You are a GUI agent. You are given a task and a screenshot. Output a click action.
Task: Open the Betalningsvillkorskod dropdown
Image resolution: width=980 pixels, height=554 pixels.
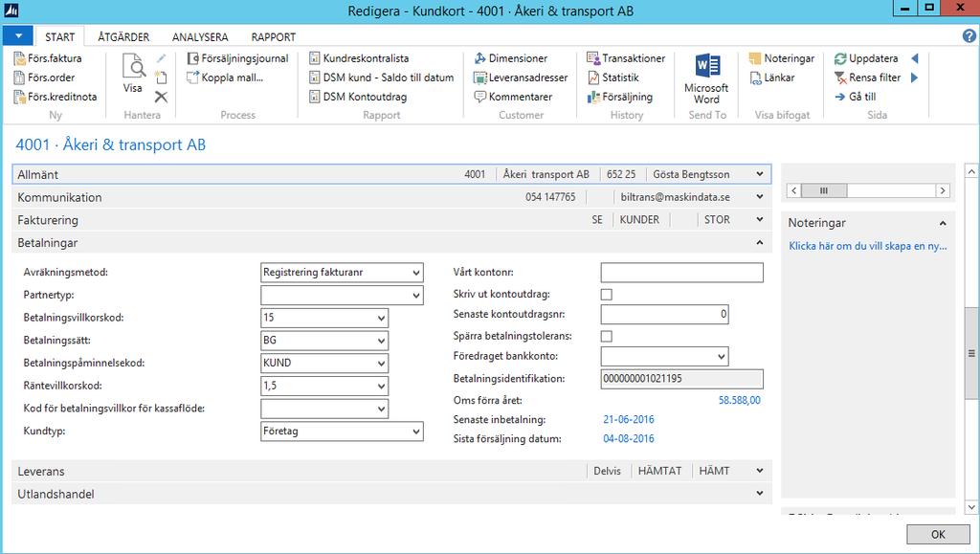coord(381,318)
